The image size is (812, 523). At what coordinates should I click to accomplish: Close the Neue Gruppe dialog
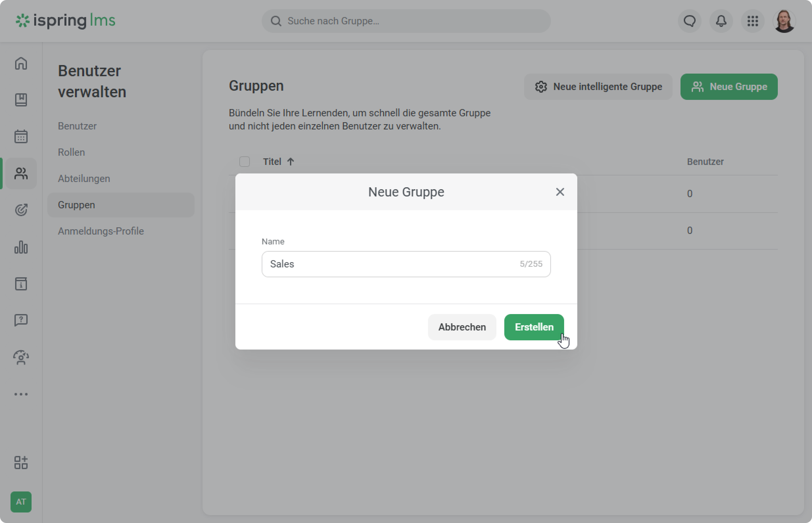pyautogui.click(x=560, y=192)
